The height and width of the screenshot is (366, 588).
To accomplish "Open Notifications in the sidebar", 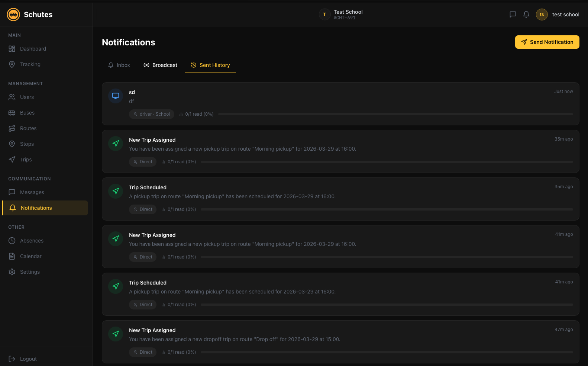I will coord(45,208).
